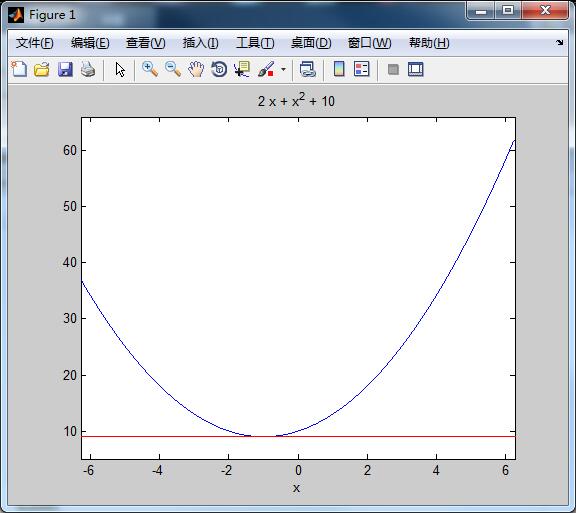Viewport: 576px width, 513px height.
Task: Enable the Pan hand tool
Action: pos(196,69)
